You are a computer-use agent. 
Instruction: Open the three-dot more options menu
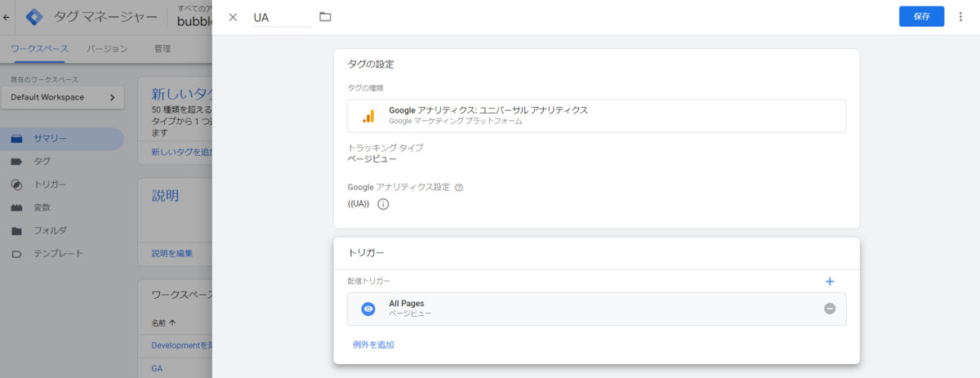tap(960, 16)
